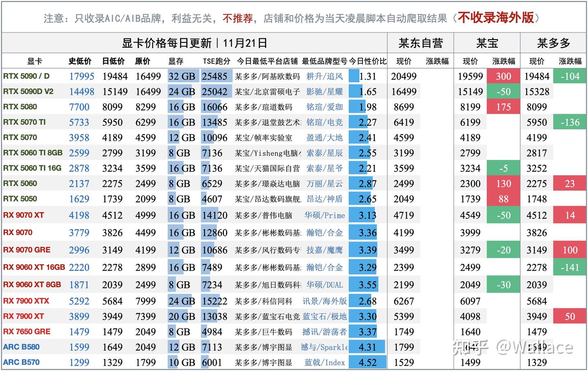Click the 显卡价格每日更新 11月21日 title
The height and width of the screenshot is (371, 588).
coord(194,43)
